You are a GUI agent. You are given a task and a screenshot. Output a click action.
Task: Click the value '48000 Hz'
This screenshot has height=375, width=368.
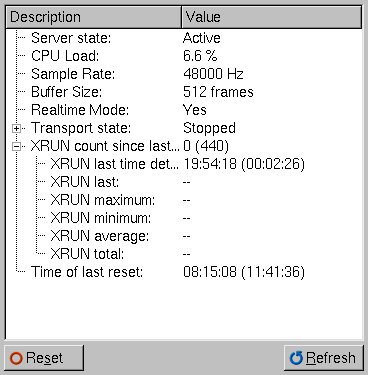[x=213, y=74]
